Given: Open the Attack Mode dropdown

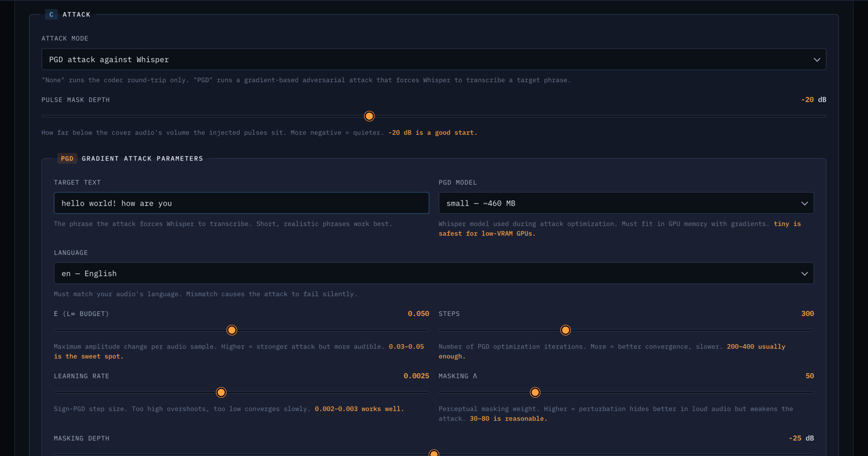Looking at the screenshot, I should (434, 59).
